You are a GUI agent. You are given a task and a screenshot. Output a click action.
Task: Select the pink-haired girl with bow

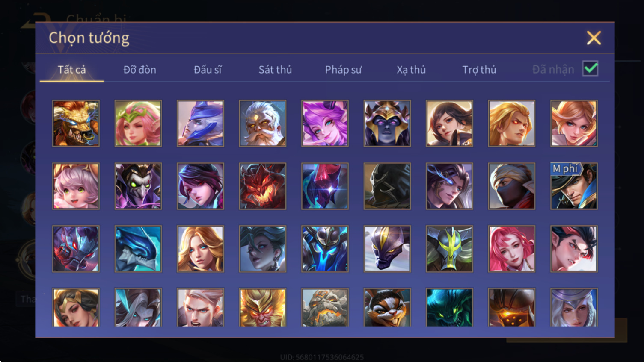click(x=76, y=186)
